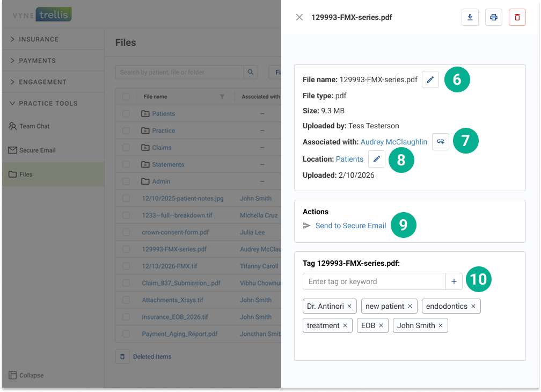Open Secure Email from sidebar
541x392 pixels.
point(37,150)
